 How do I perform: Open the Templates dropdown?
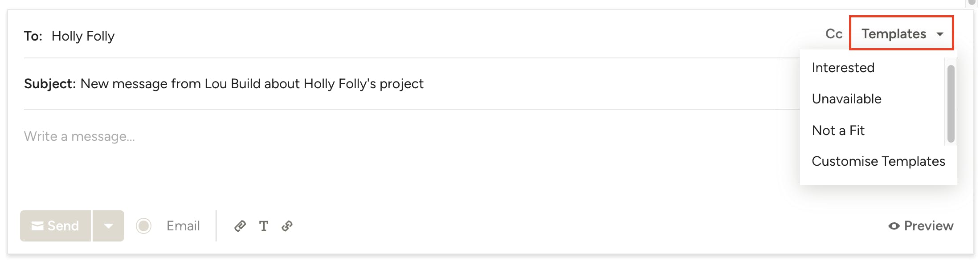tap(901, 33)
